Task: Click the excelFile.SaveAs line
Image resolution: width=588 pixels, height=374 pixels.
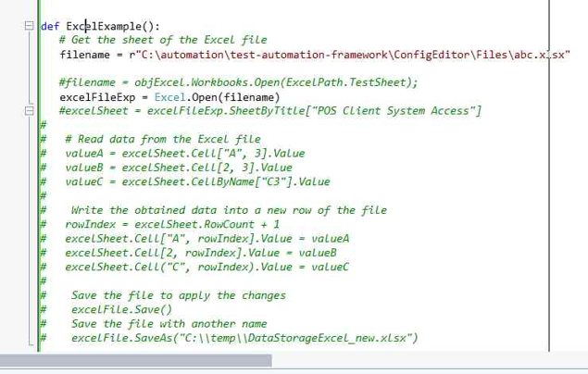Action: click(244, 338)
